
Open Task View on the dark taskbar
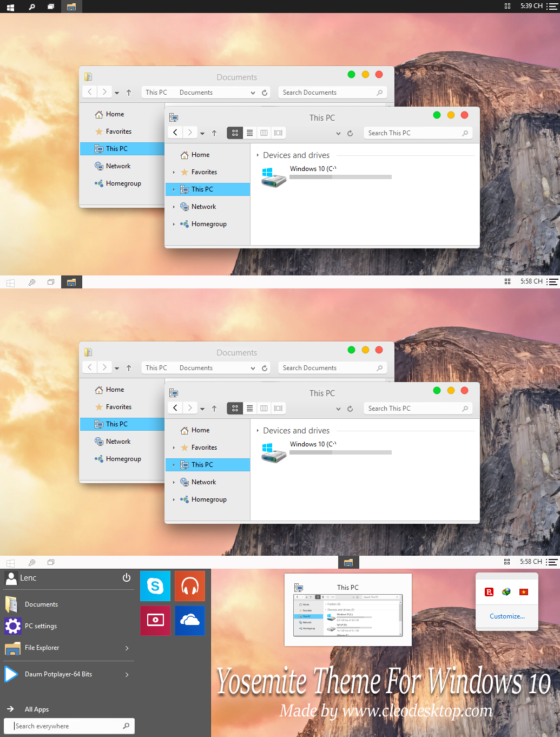(x=51, y=6)
